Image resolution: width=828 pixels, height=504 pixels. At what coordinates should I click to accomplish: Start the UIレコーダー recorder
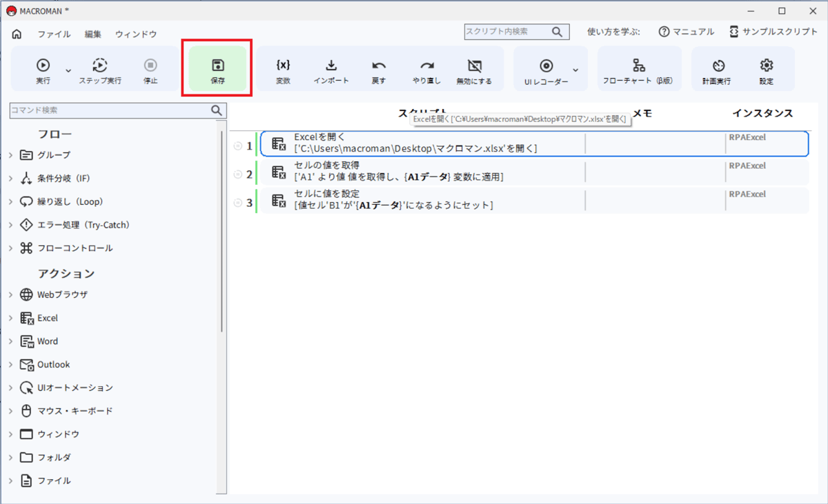tap(546, 69)
